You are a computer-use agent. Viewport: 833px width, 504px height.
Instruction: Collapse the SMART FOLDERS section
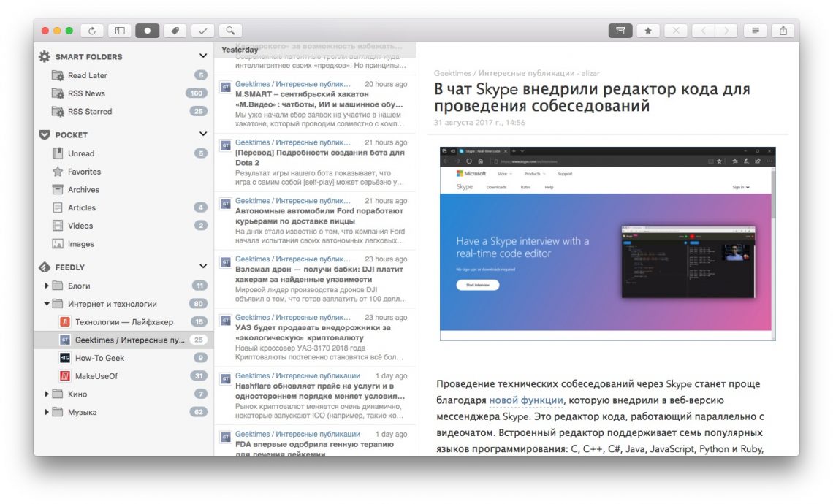[202, 56]
